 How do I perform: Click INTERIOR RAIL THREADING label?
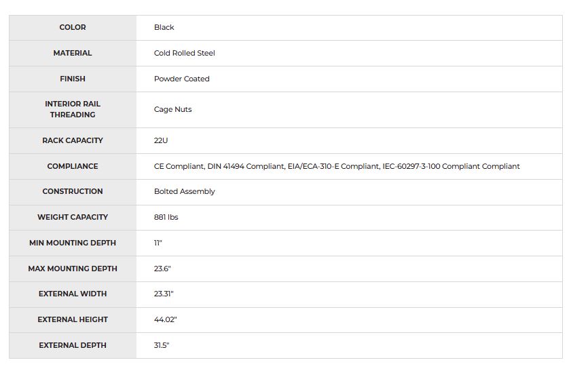point(73,109)
